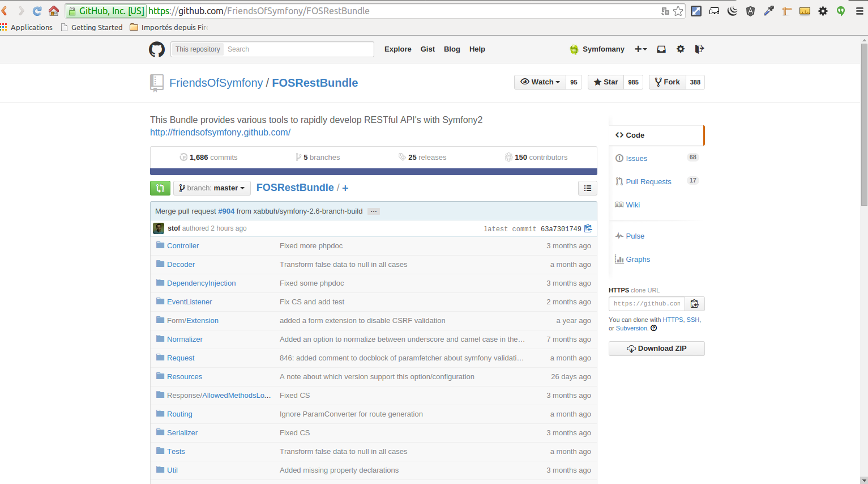
Task: Open 'Fixed more phpdoc' commit message
Action: click(x=311, y=246)
